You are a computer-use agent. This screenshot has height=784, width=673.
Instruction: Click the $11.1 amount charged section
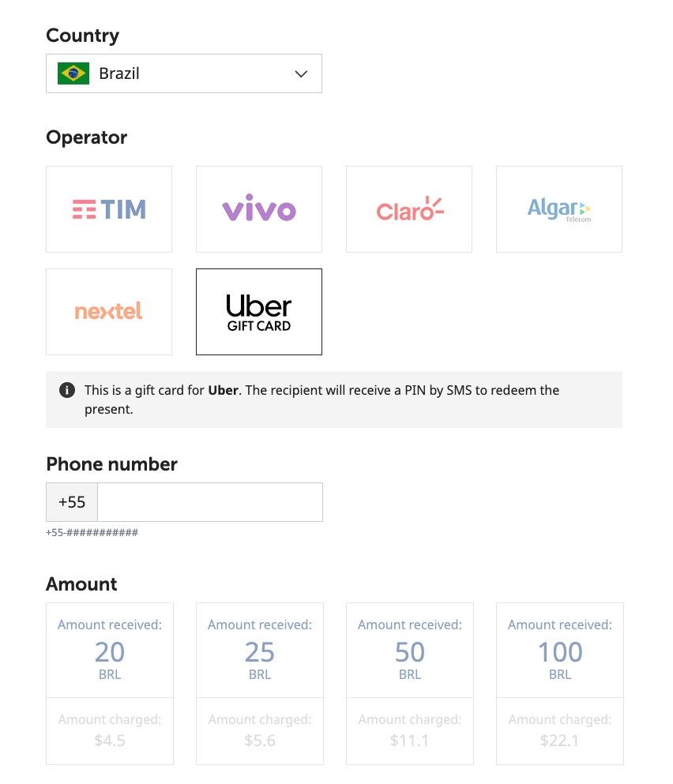pyautogui.click(x=410, y=731)
